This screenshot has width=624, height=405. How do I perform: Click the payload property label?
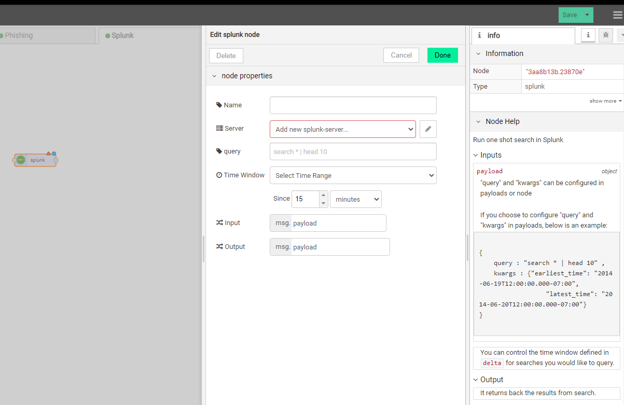tap(489, 171)
